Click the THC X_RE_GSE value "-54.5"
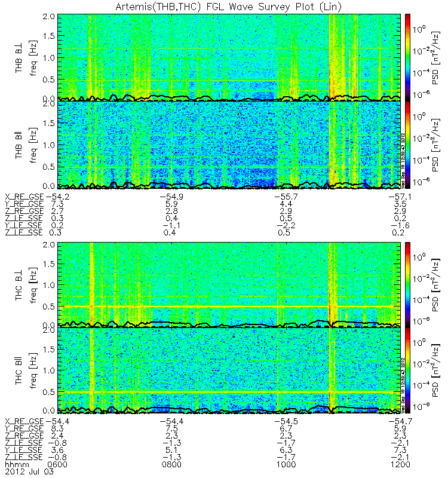Viewport: 448px width, 478px height. pyautogui.click(x=286, y=421)
